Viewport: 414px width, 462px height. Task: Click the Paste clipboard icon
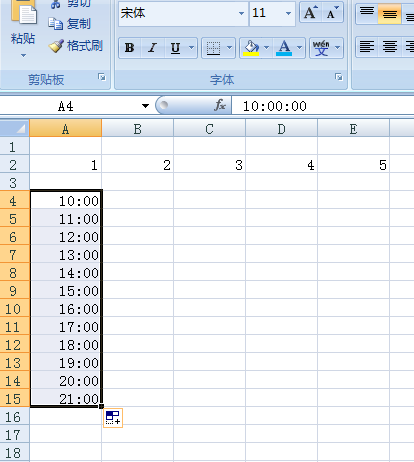[x=24, y=12]
